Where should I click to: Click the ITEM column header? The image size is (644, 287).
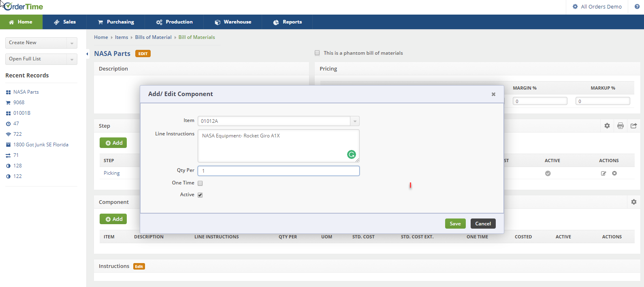click(x=109, y=237)
